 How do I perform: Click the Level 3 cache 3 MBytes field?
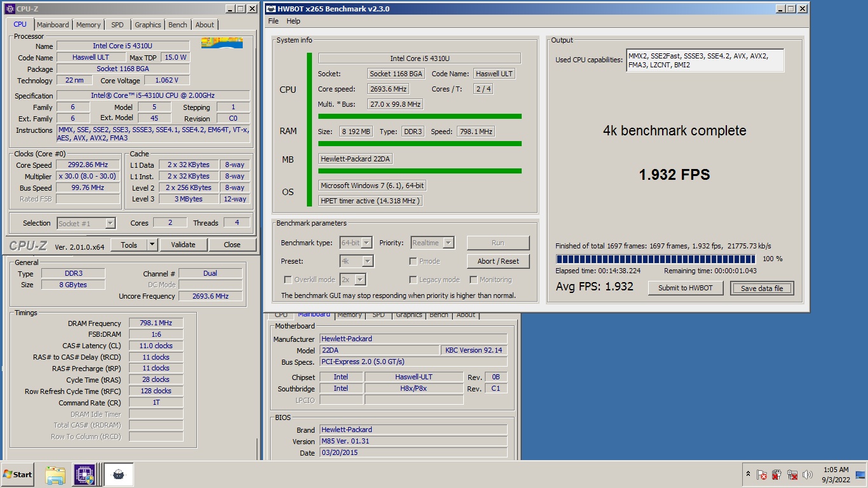tap(188, 199)
